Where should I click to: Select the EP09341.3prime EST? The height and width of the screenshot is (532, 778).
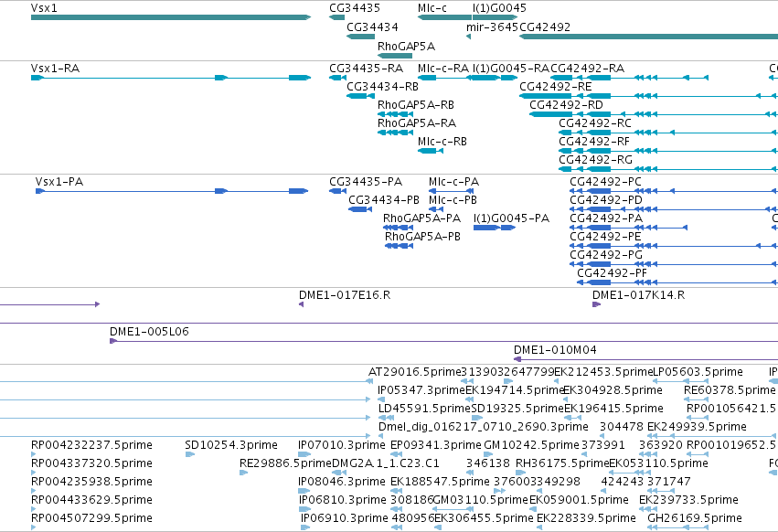click(398, 454)
